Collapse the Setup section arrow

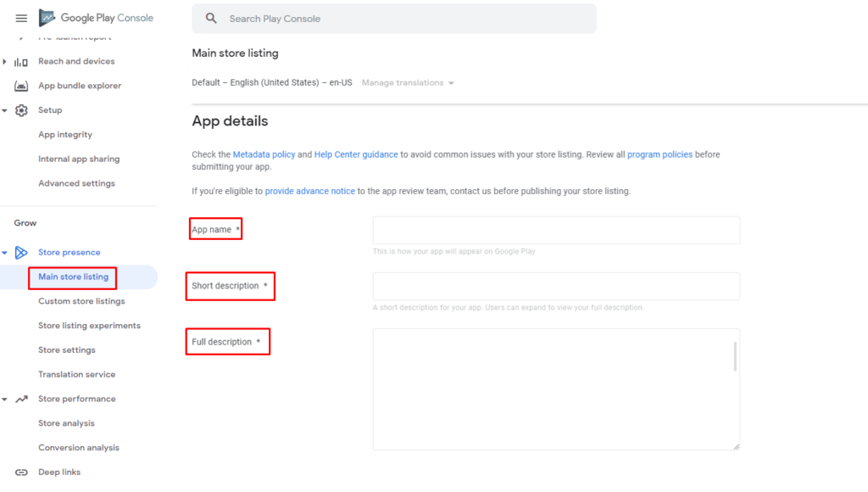tap(4, 110)
